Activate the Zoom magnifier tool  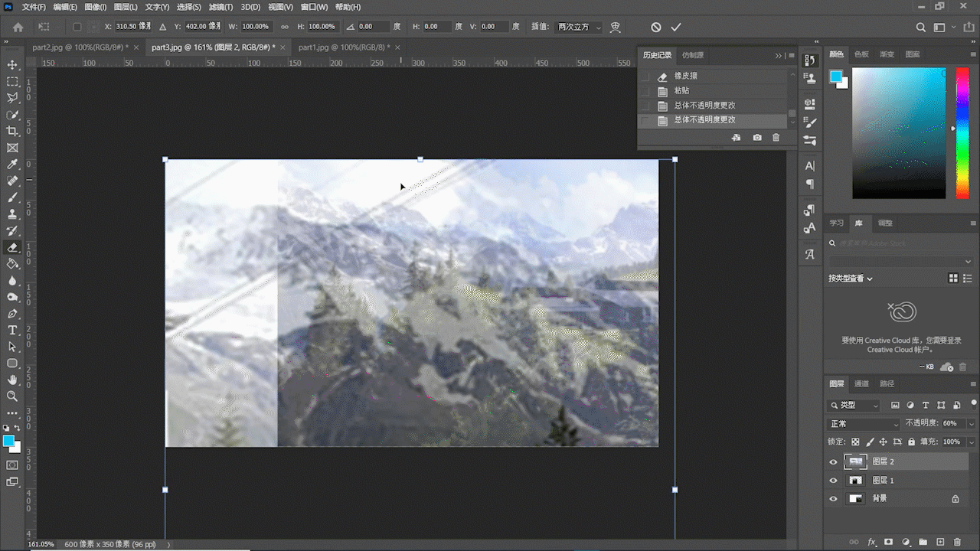12,396
